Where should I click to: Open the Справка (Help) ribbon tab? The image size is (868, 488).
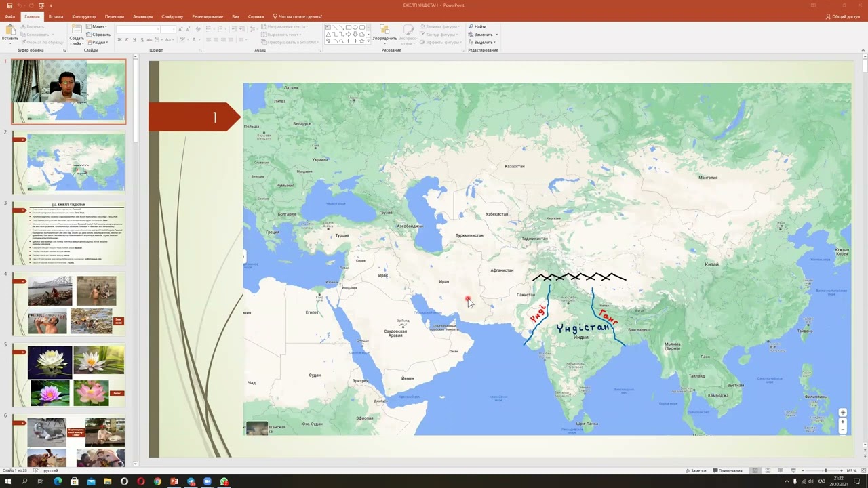click(x=256, y=16)
